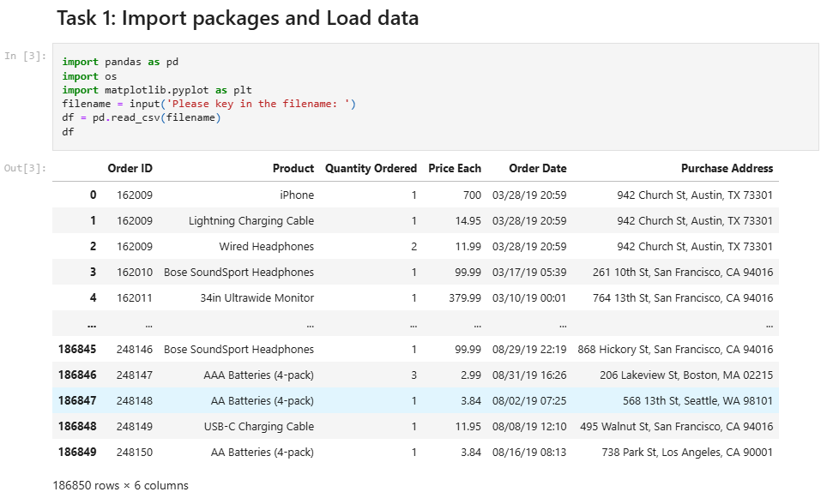The height and width of the screenshot is (504, 827).
Task: Click the AAA Batteries (4-pack) cell
Action: pos(258,375)
